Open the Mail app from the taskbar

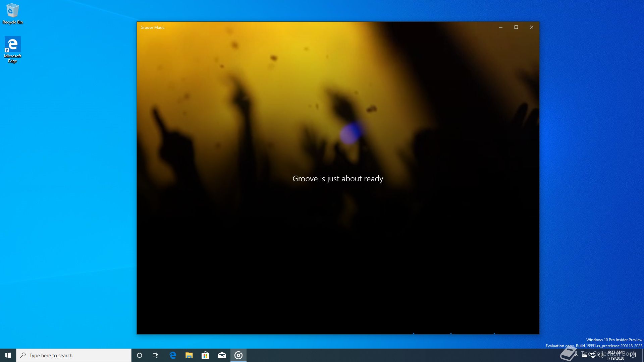pyautogui.click(x=222, y=355)
